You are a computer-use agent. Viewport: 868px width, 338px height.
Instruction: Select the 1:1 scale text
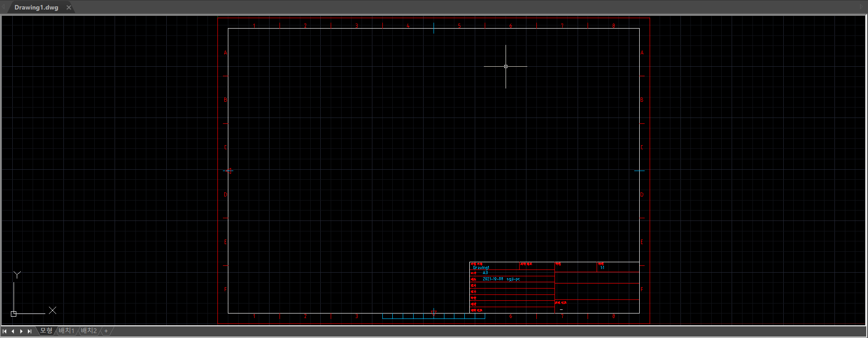(603, 268)
